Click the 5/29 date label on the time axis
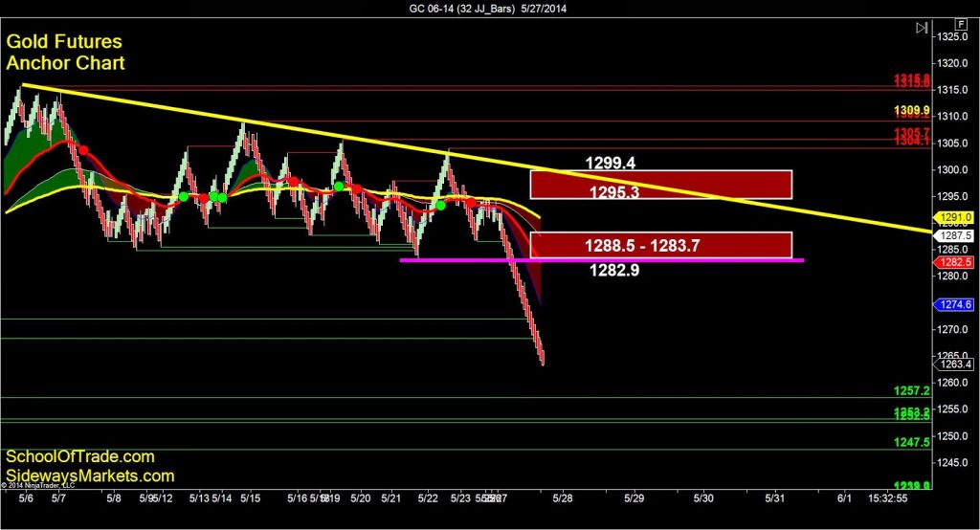The image size is (980, 530). 634,498
